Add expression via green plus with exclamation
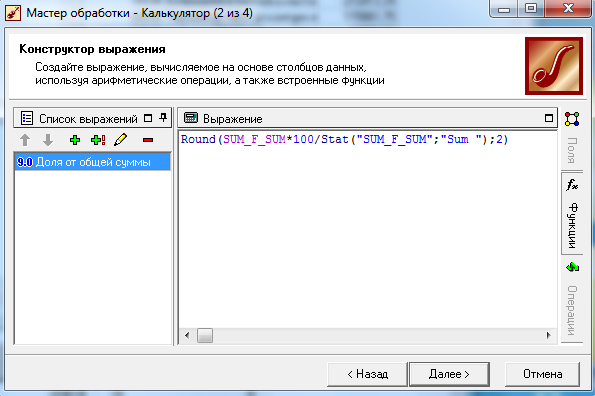Screen dimensions: 595x396 coord(98,140)
